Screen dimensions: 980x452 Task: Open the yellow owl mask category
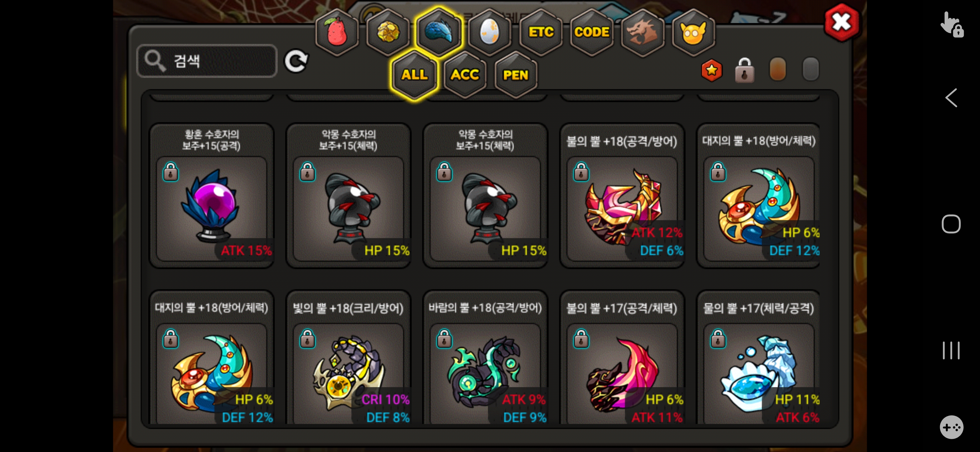[693, 32]
